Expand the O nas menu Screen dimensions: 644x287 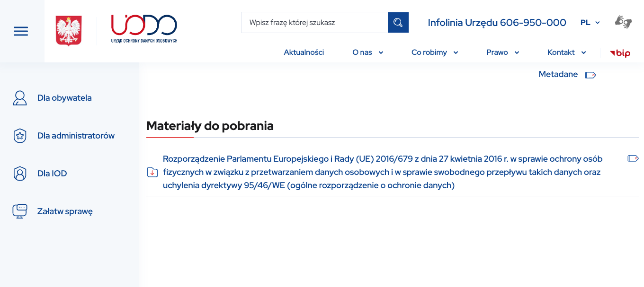click(367, 52)
